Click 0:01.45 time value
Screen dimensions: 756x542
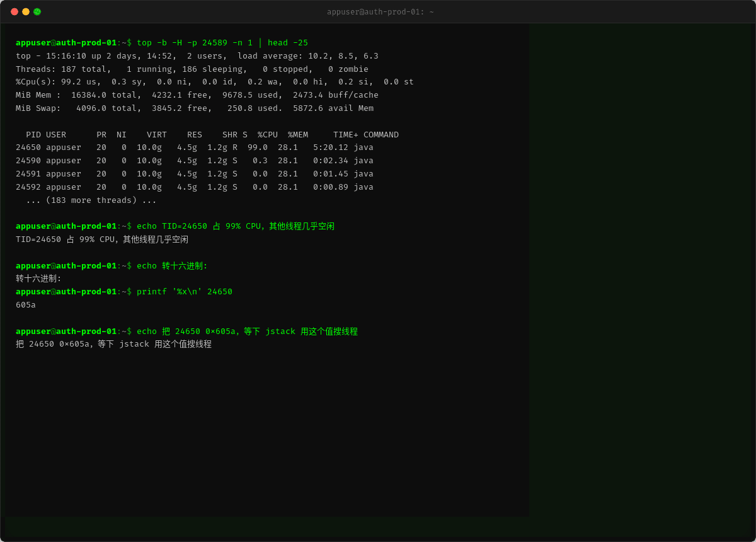331,174
